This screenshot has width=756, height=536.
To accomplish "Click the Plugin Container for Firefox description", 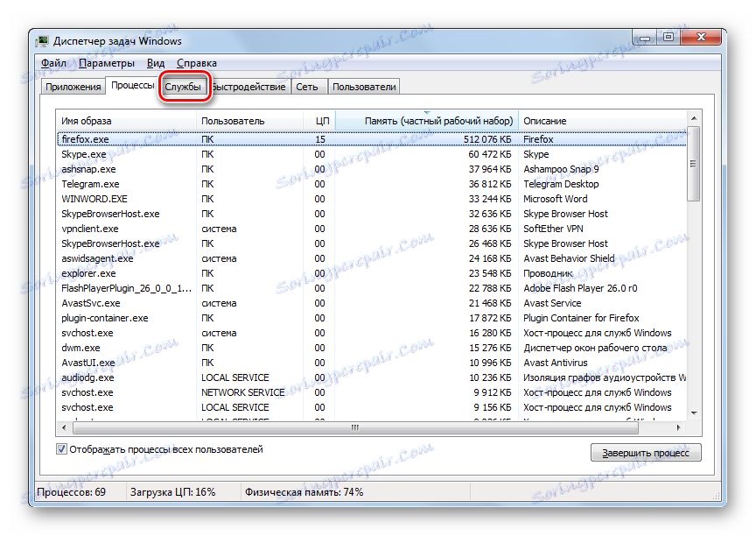I will (582, 319).
